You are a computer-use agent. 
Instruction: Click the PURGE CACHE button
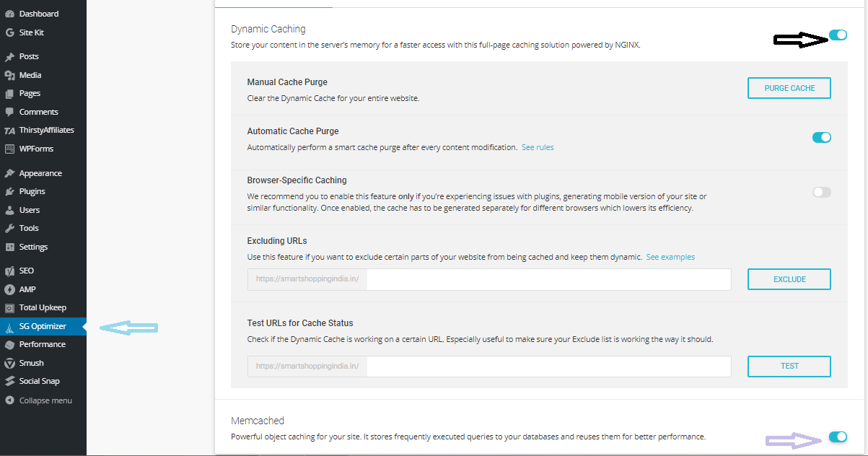pyautogui.click(x=789, y=88)
